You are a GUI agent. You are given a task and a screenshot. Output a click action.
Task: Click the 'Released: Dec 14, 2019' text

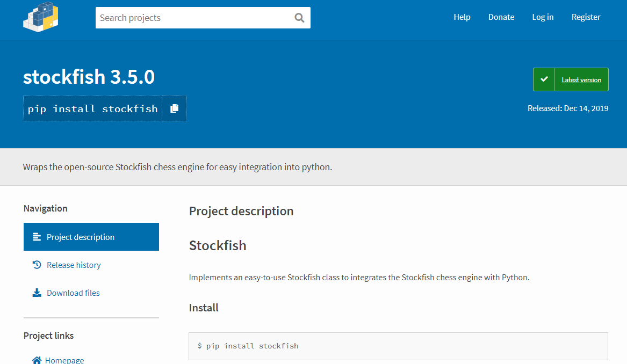point(568,108)
